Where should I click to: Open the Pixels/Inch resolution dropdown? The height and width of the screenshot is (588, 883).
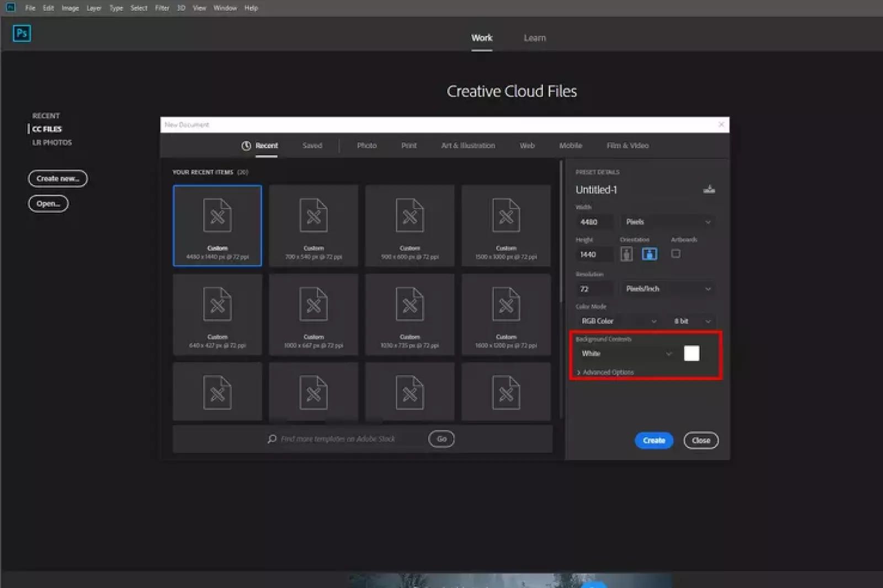point(667,288)
